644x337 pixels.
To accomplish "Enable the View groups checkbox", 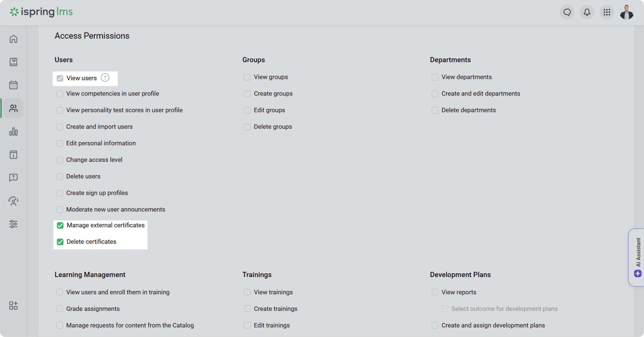I will click(247, 77).
